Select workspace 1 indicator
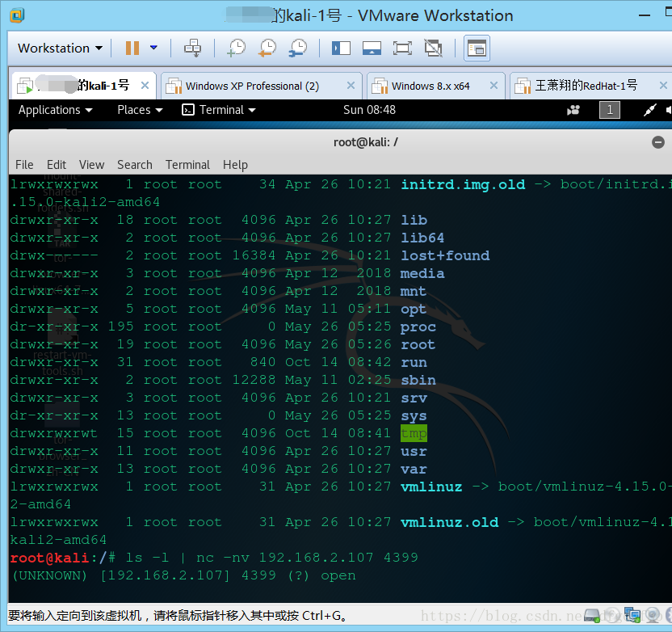The image size is (672, 632). [x=610, y=110]
